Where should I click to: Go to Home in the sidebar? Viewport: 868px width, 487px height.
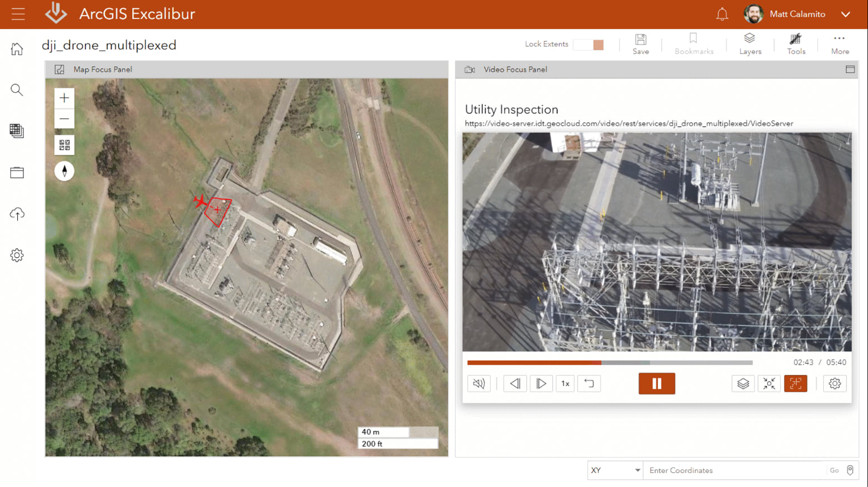coord(17,49)
